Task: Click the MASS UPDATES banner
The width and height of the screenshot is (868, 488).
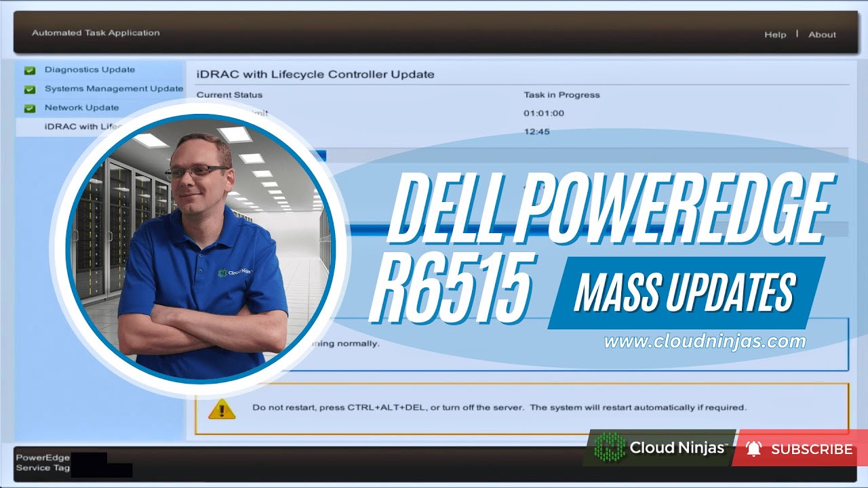Action: pyautogui.click(x=686, y=293)
